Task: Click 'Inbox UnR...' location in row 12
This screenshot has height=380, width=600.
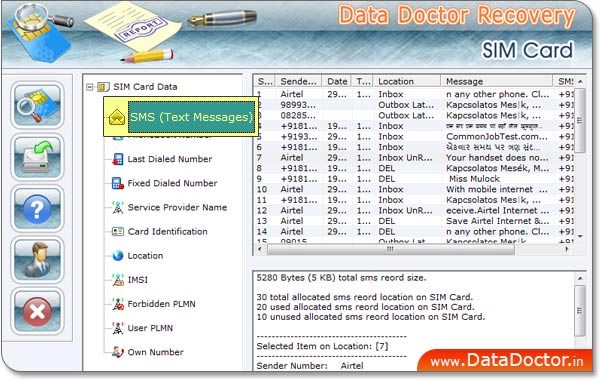Action: click(x=405, y=210)
